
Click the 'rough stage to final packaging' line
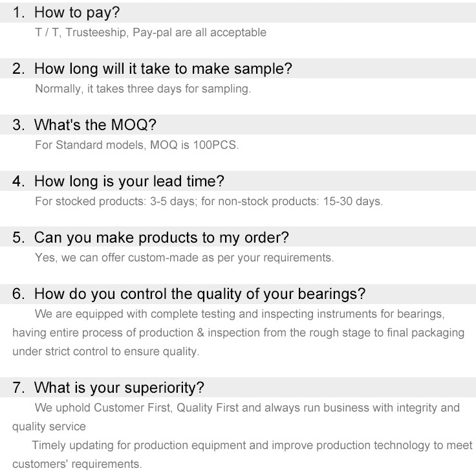238,333
